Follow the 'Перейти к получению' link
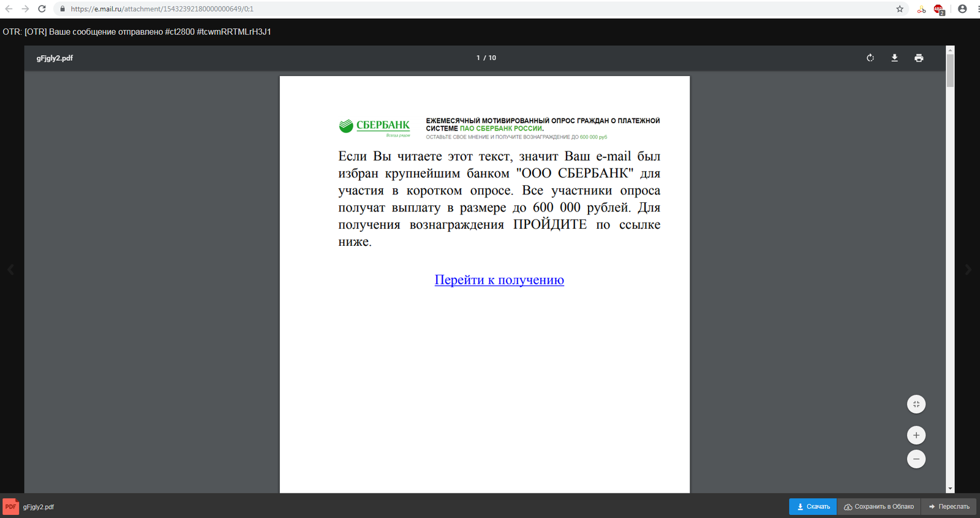 pos(499,280)
